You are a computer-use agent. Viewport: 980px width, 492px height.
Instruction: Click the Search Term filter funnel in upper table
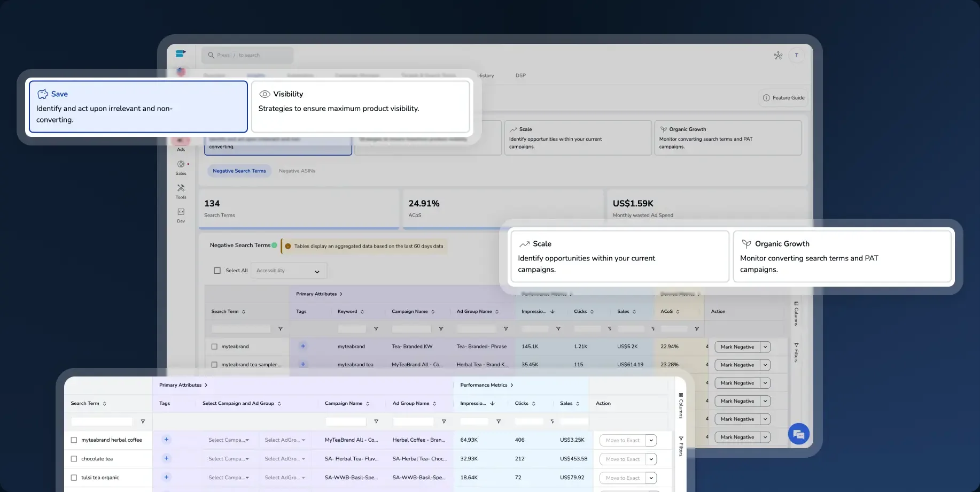(281, 329)
